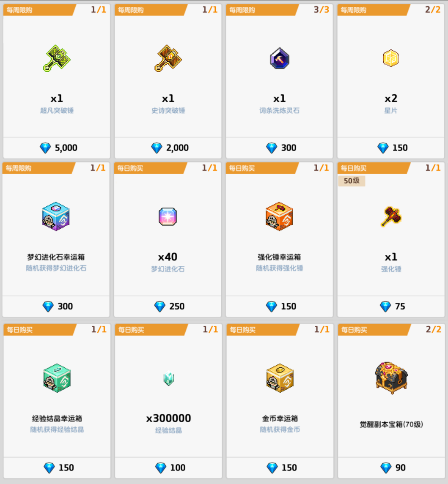Buy 觉醒副本宝箱 for 90 diamonds

coord(391,468)
